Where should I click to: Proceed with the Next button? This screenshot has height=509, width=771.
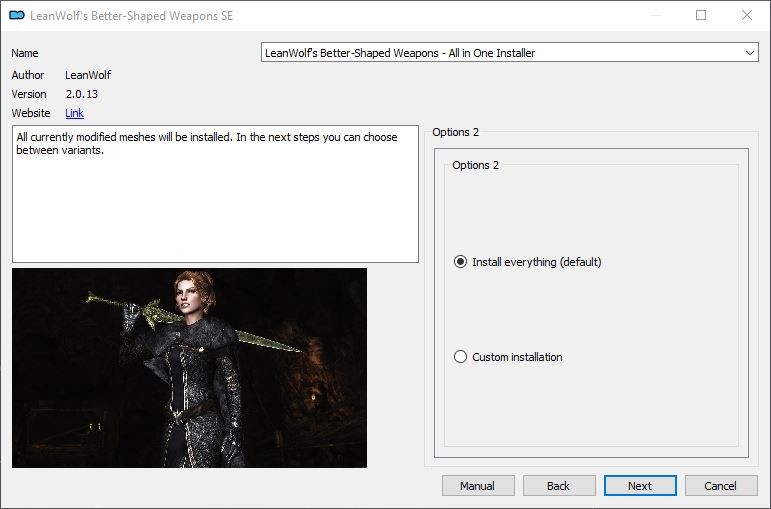click(x=640, y=486)
